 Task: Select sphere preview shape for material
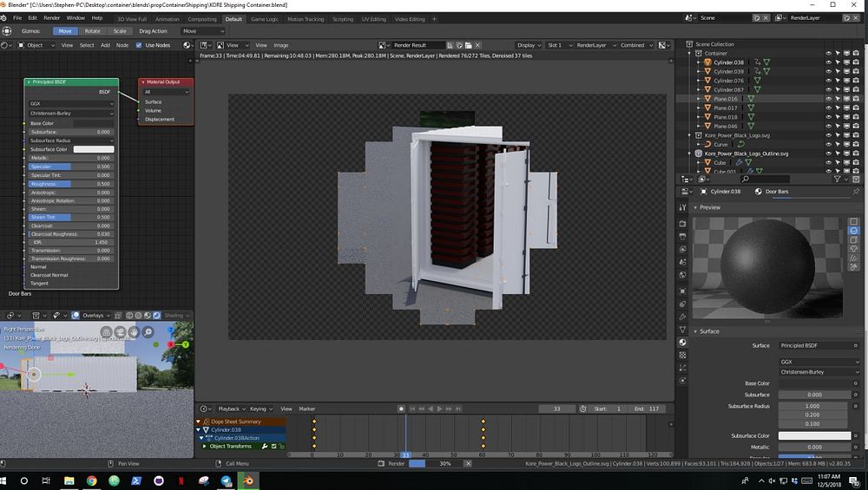[x=854, y=231]
